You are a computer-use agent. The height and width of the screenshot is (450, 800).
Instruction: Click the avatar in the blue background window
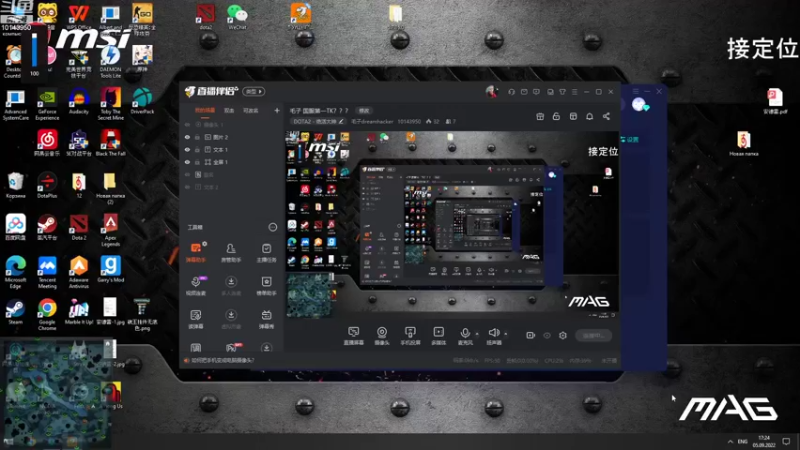[639, 105]
